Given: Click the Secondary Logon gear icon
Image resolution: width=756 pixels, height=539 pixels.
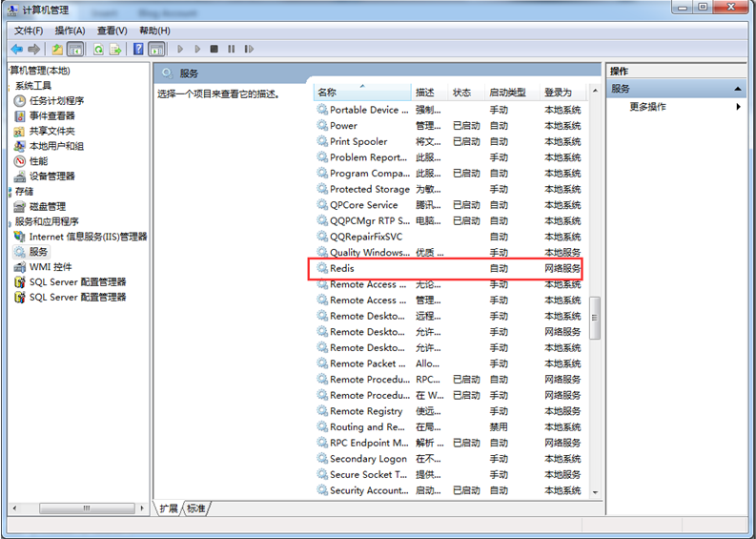Looking at the screenshot, I should click(x=322, y=459).
